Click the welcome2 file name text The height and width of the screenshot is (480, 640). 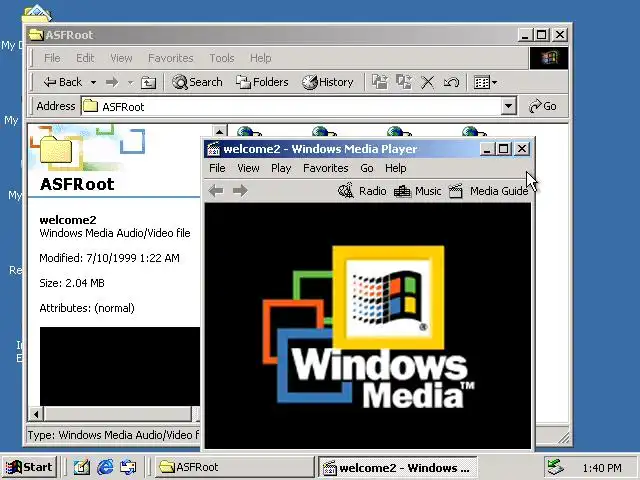[68, 220]
